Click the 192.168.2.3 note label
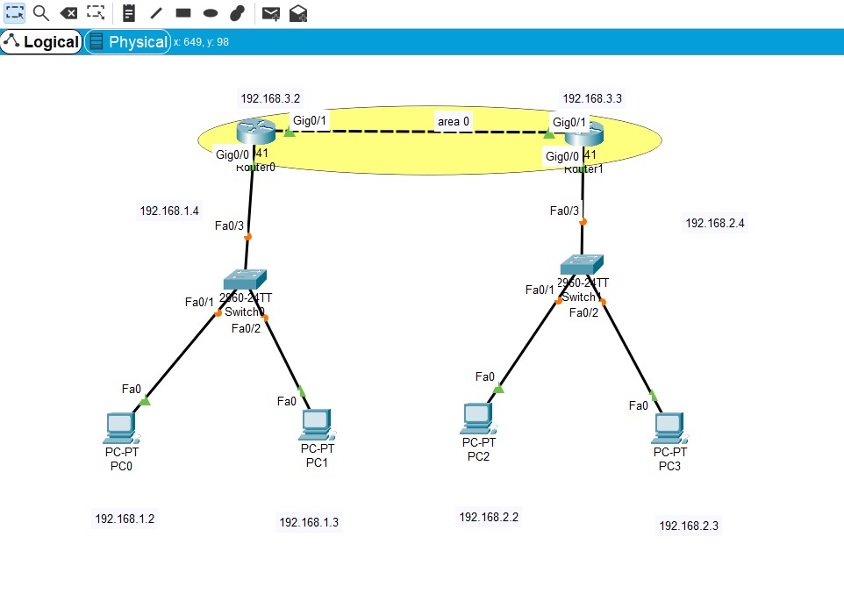 pos(689,526)
